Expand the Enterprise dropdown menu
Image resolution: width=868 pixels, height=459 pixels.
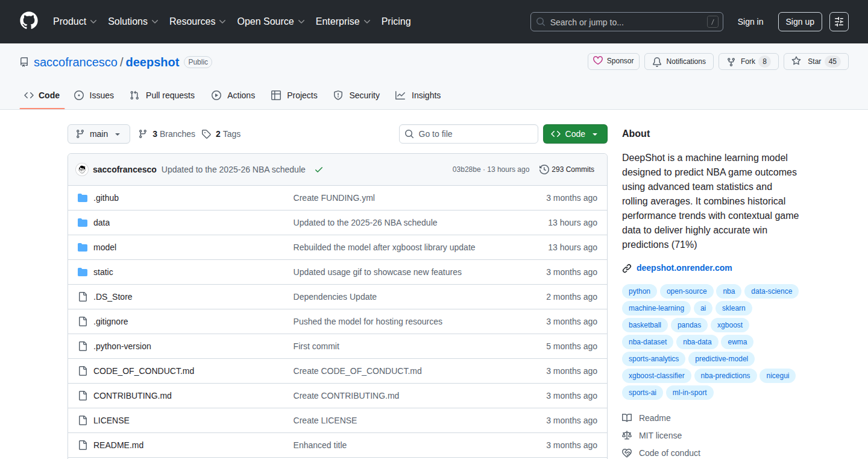[x=344, y=21]
